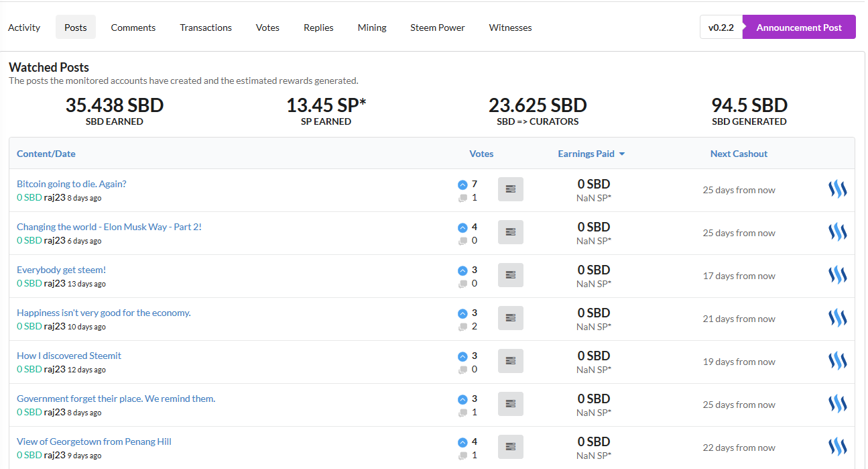Select the Posts tab
The height and width of the screenshot is (469, 868).
[x=76, y=28]
